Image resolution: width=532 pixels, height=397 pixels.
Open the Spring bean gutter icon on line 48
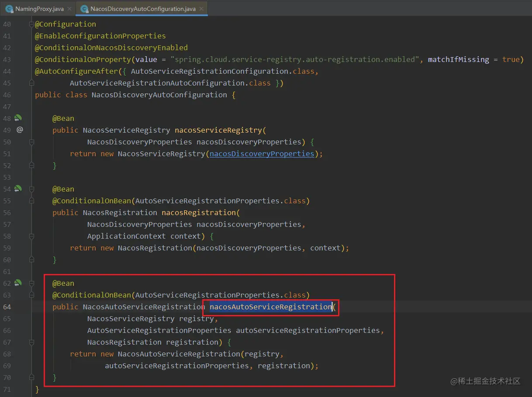click(x=17, y=118)
